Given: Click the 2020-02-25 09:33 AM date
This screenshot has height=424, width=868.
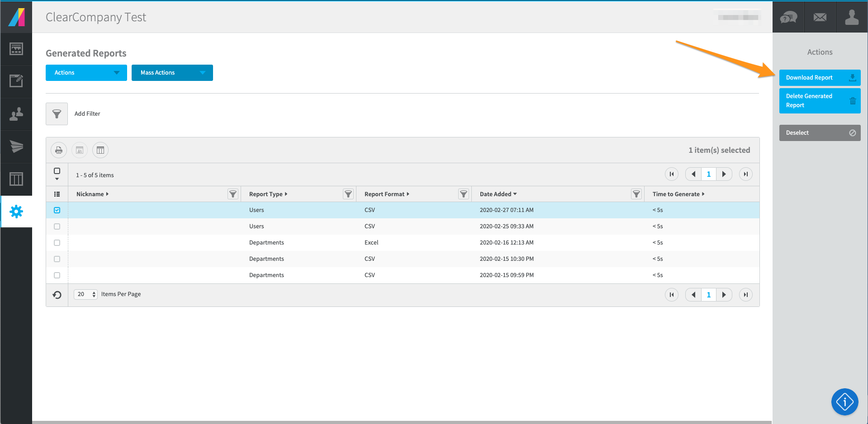Looking at the screenshot, I should (507, 226).
